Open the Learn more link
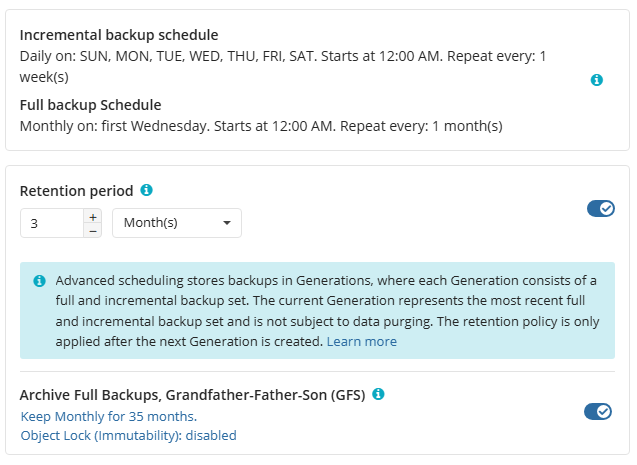The width and height of the screenshot is (637, 465). 361,341
